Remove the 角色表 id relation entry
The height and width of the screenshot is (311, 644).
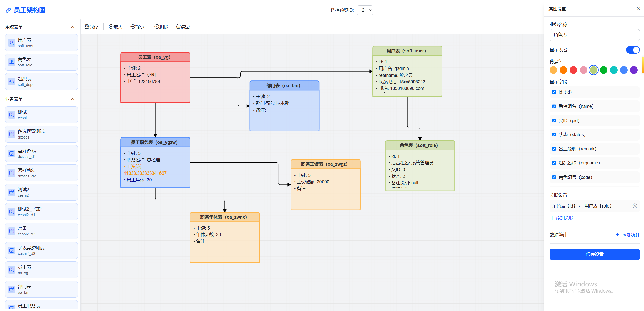tap(635, 206)
